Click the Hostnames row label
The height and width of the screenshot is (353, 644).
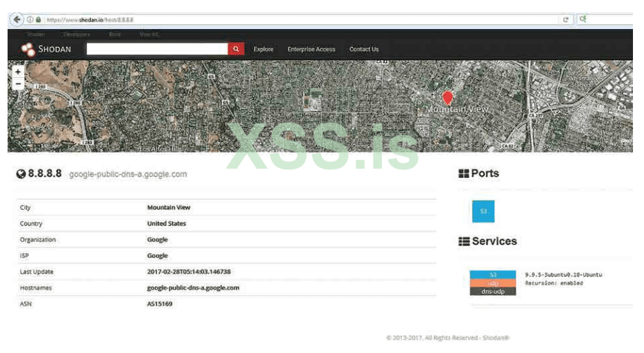[36, 288]
